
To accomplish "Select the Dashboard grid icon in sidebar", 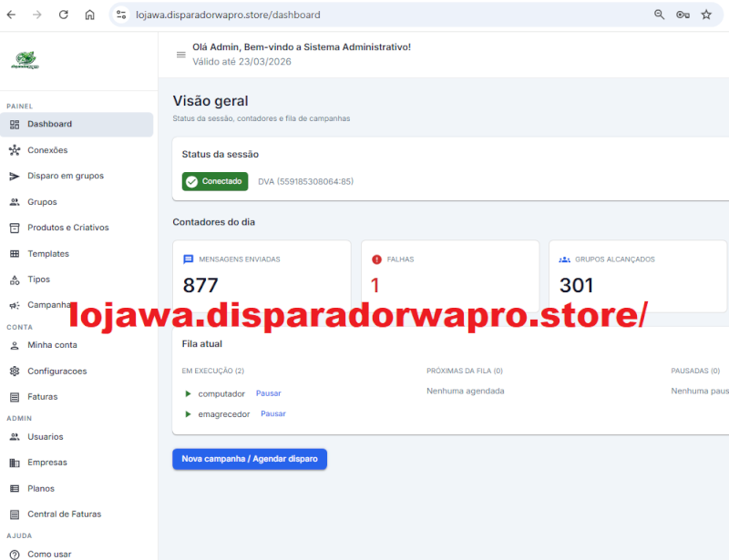I will click(x=15, y=123).
